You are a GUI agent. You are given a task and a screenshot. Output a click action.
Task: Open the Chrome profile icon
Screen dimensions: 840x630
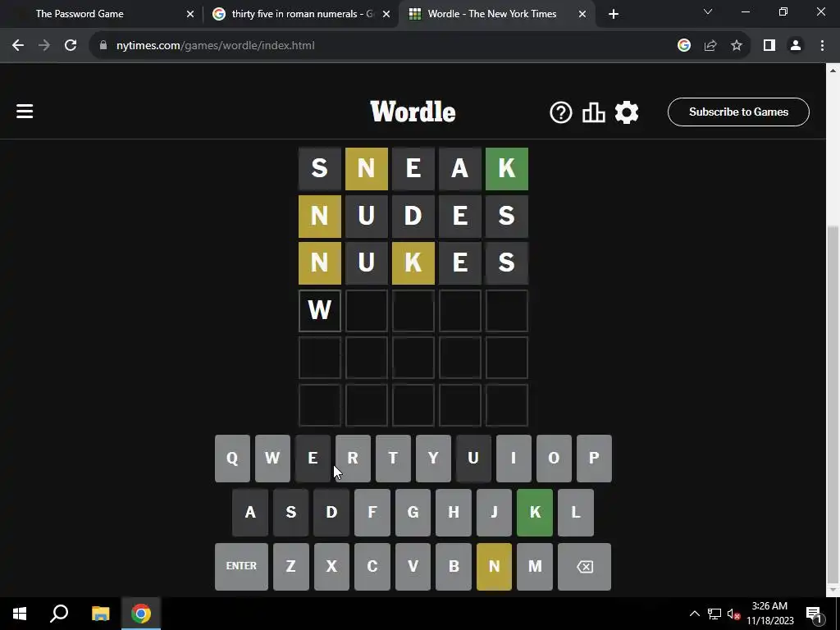[796, 46]
